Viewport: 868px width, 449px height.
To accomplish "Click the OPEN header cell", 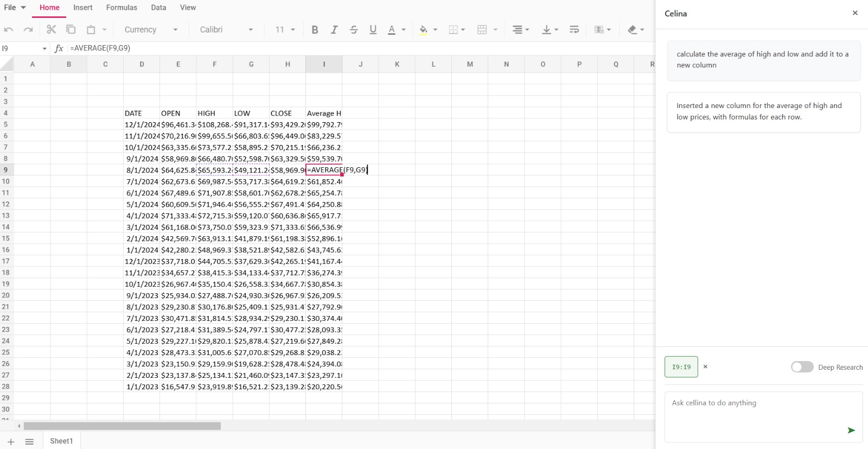I will click(178, 113).
